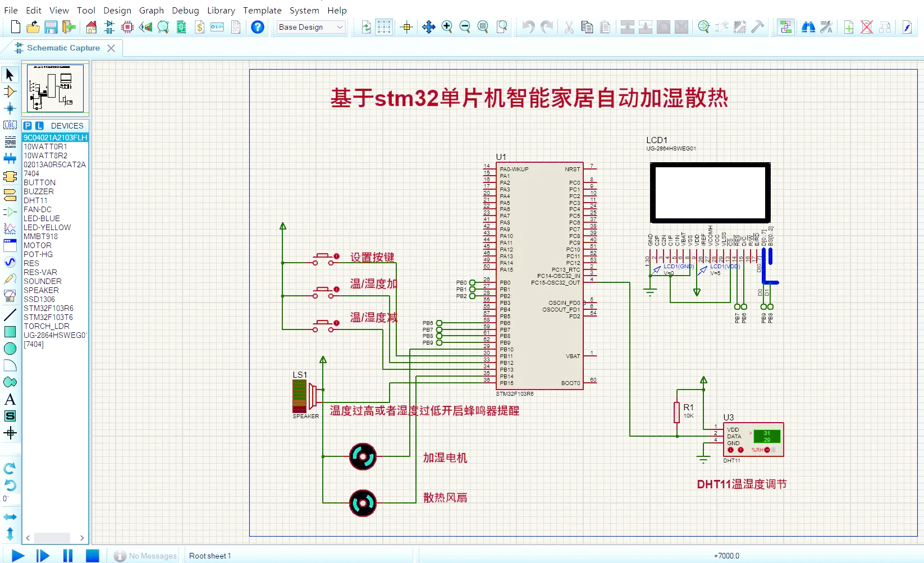Image resolution: width=924 pixels, height=563 pixels.
Task: Open the Base Design variant dropdown
Action: coord(311,27)
